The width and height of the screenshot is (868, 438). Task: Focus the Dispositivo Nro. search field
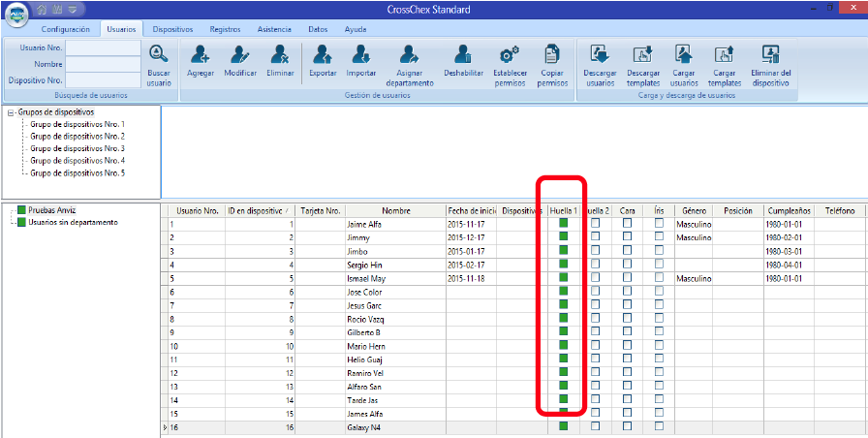tap(103, 79)
